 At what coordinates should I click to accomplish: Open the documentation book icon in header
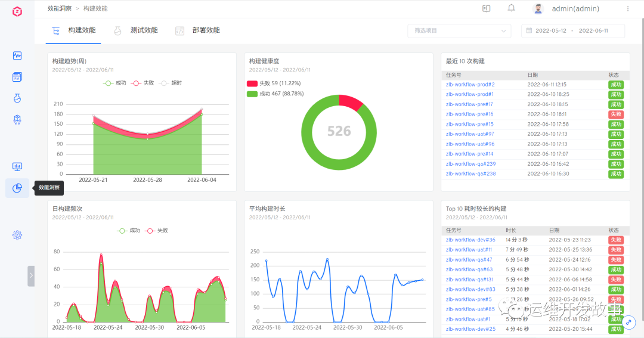tap(487, 8)
